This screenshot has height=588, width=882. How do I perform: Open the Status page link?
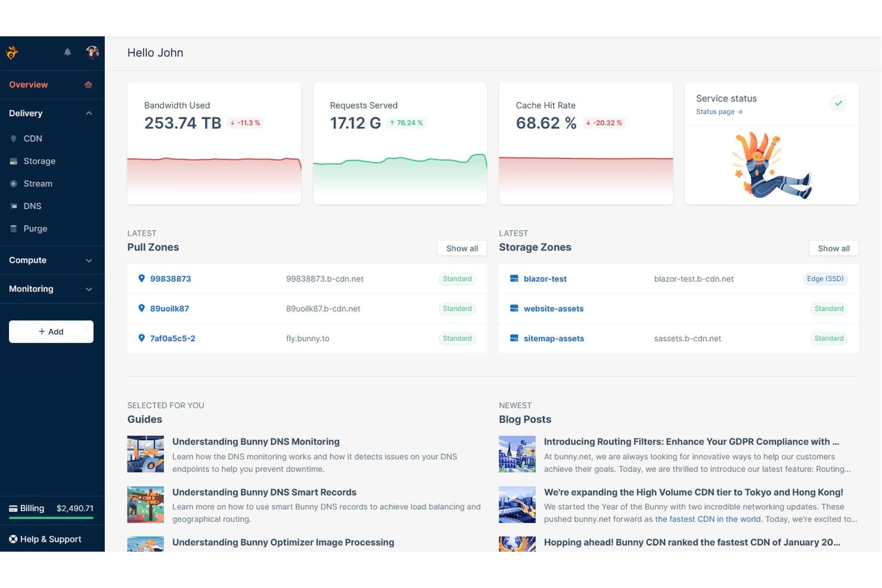pyautogui.click(x=719, y=112)
